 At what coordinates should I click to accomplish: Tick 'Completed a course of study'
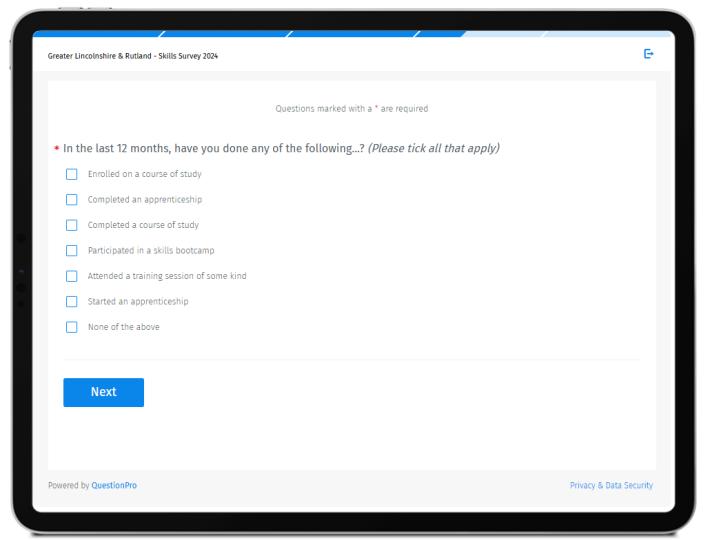72,225
